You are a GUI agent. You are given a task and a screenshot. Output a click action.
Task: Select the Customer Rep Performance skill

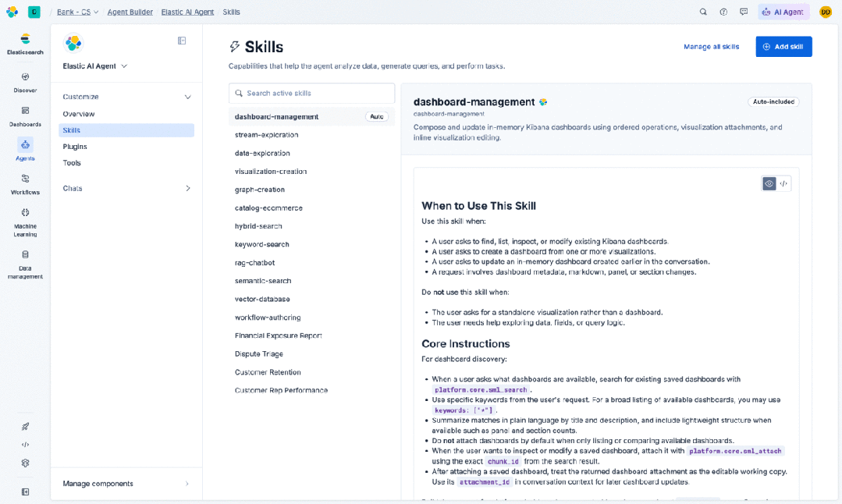pyautogui.click(x=311, y=390)
